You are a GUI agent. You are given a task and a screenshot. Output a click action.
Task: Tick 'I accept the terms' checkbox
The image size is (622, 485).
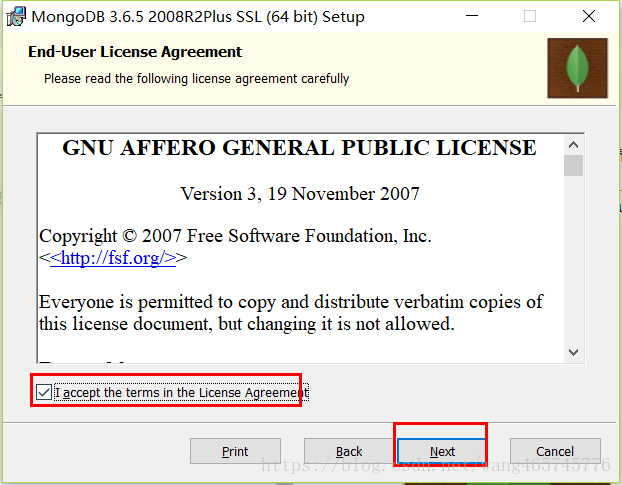tap(44, 392)
